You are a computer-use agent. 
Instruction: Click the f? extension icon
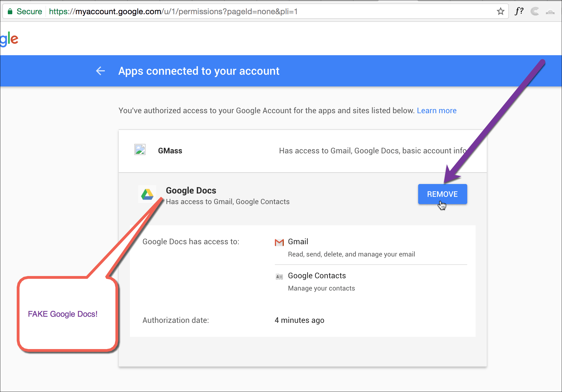click(x=519, y=11)
